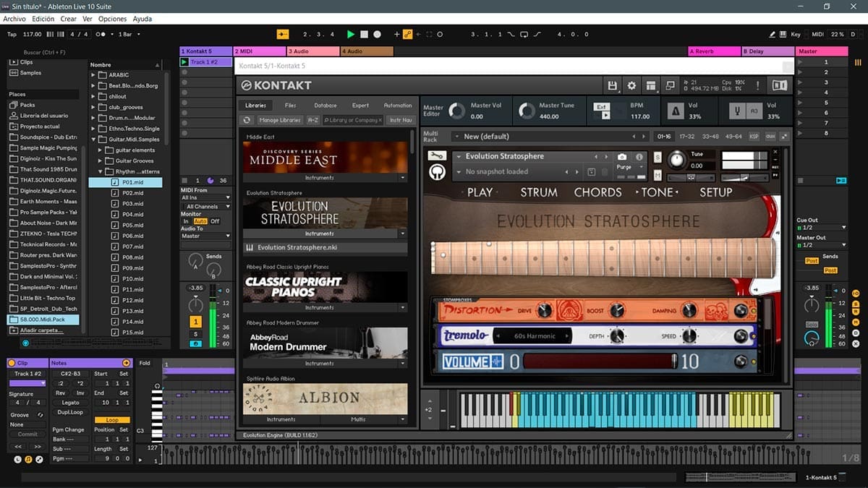The image size is (868, 488).
Task: Click the Rev button in Notes panel
Action: 61,393
